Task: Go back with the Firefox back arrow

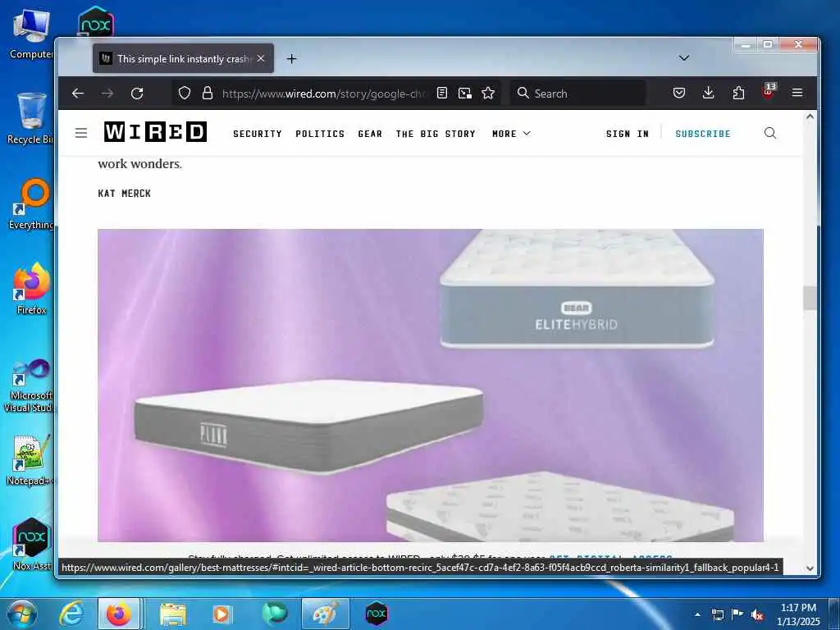Action: tap(78, 94)
